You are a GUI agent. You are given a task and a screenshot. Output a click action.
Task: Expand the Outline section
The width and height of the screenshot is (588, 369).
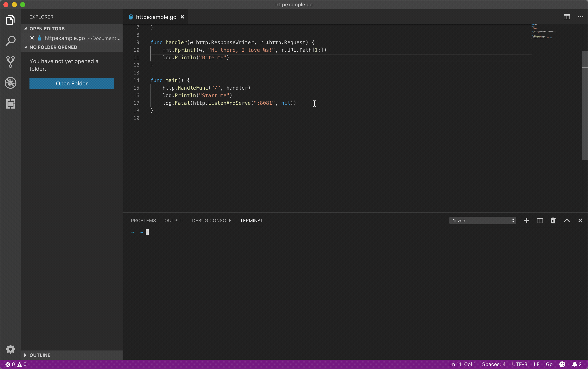pos(40,355)
